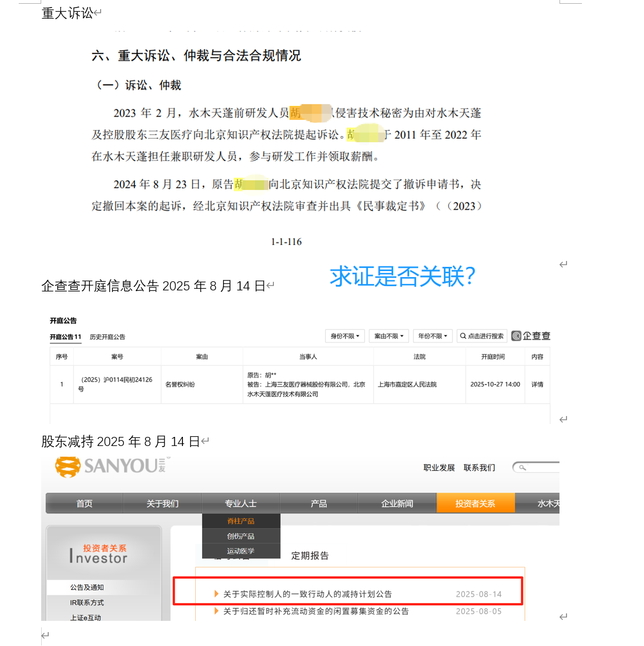Switch to the 定期报告 tab
Viewport: 644px width, 646px height.
(310, 556)
